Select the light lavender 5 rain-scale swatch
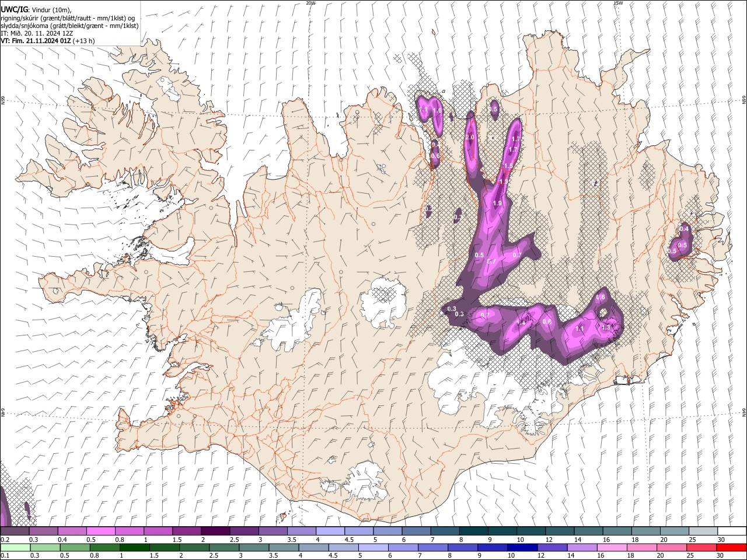Screen dimensions: 747x560 pyautogui.click(x=373, y=548)
